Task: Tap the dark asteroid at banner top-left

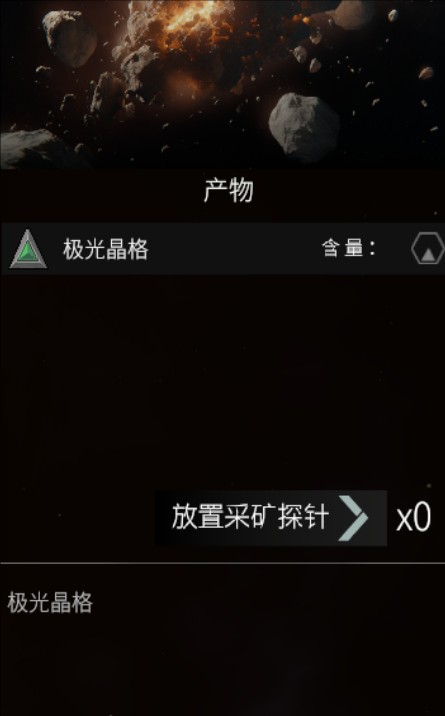Action: coord(69,37)
